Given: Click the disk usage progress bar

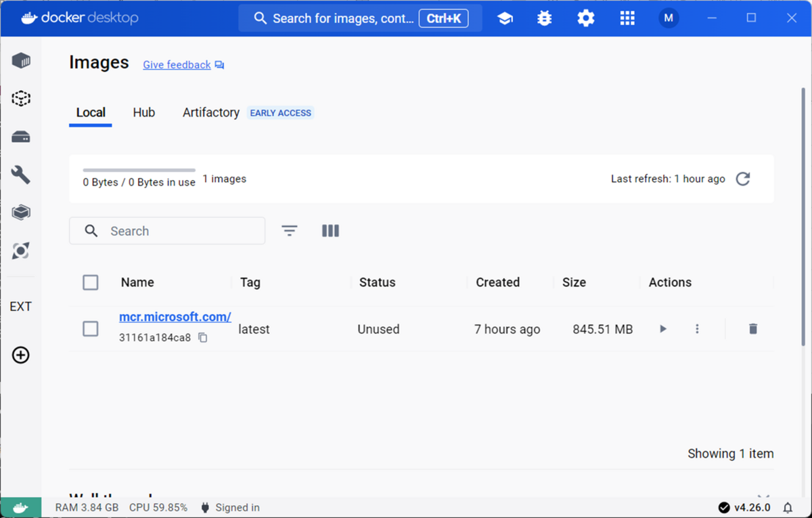Looking at the screenshot, I should pyautogui.click(x=139, y=170).
